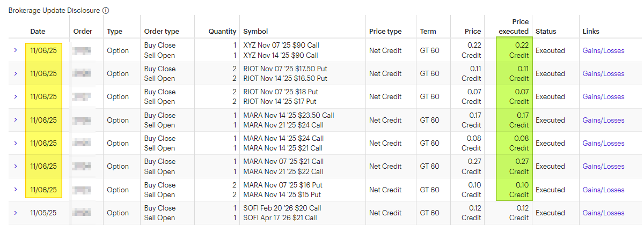Click the Brokerage Update Disclosure info icon
This screenshot has height=225, width=644.
coord(106,11)
